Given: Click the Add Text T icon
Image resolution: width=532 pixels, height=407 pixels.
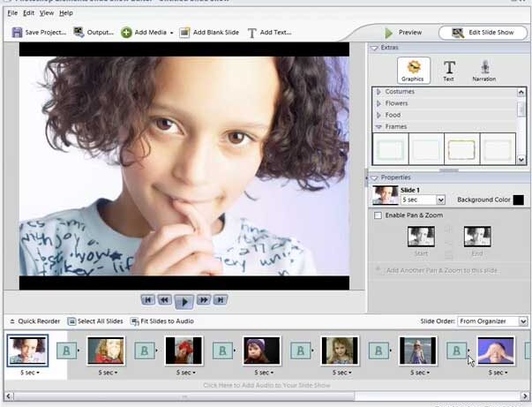Looking at the screenshot, I should point(251,33).
